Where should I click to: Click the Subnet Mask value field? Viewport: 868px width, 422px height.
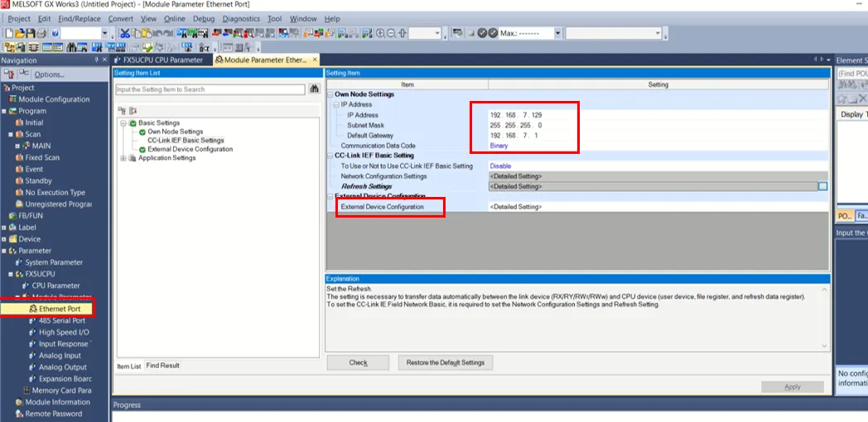516,126
